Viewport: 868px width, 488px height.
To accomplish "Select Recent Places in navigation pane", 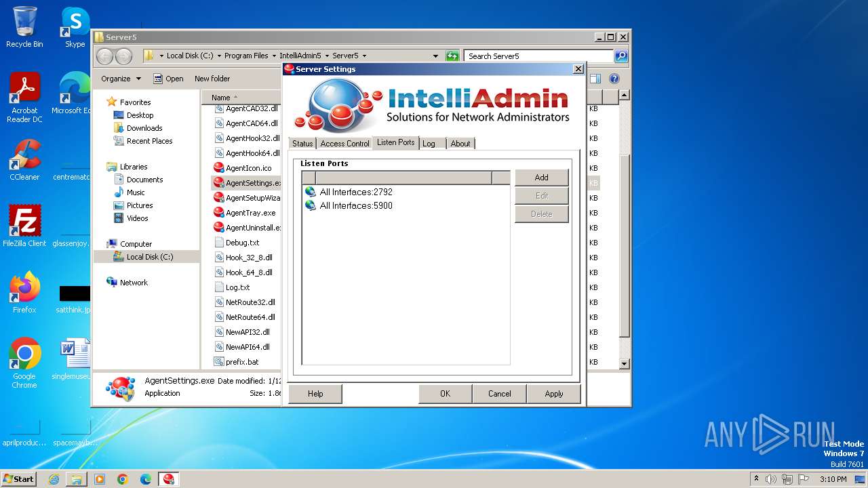I will (149, 141).
